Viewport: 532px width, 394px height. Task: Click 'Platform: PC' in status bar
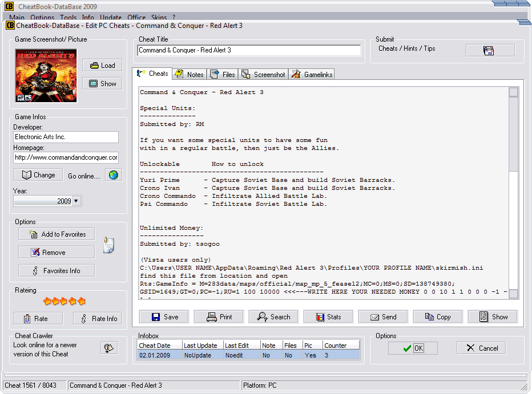(260, 385)
